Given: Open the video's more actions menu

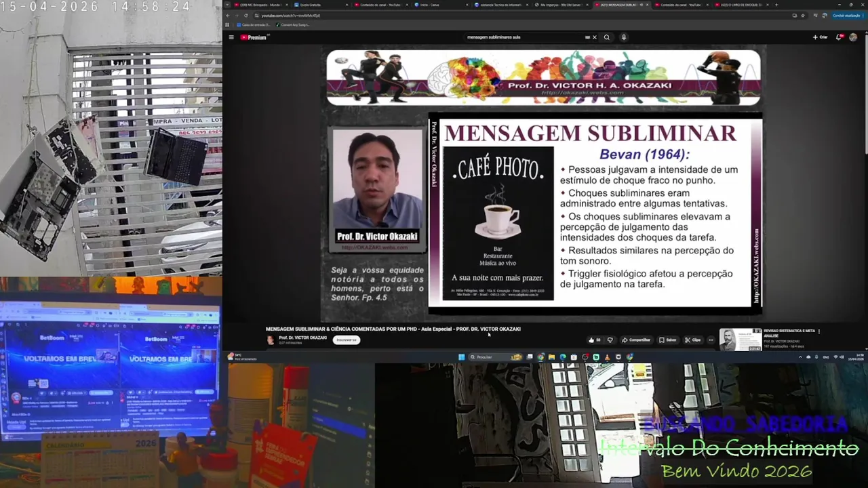Looking at the screenshot, I should click(x=711, y=340).
